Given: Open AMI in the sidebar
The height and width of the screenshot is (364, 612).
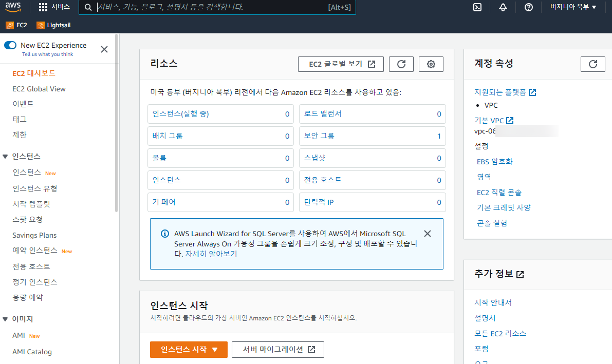Looking at the screenshot, I should pyautogui.click(x=18, y=336).
